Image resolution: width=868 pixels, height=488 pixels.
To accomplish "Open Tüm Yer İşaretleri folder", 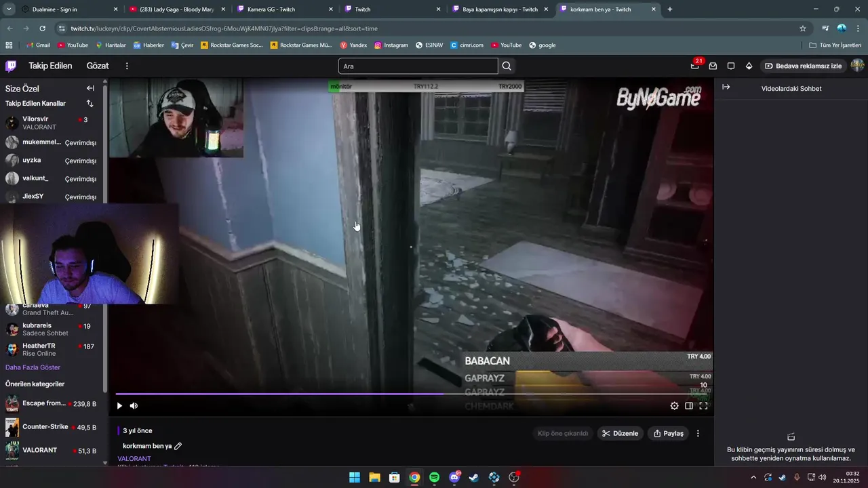I will pyautogui.click(x=835, y=45).
